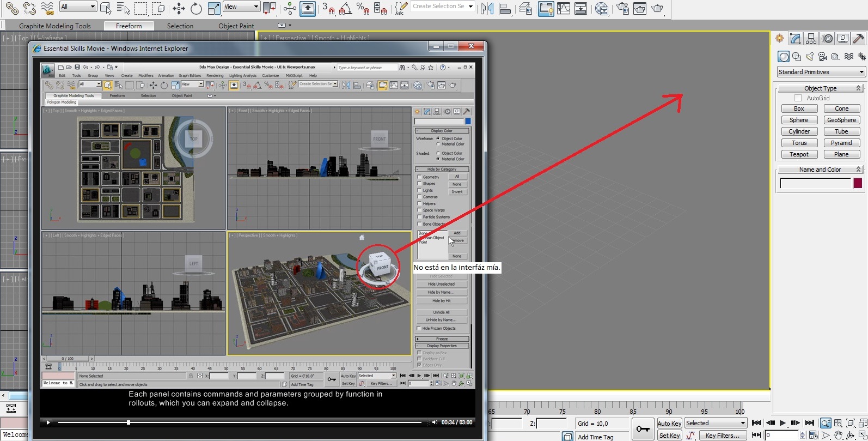Open the 'All' selection filter dropdown

78,7
